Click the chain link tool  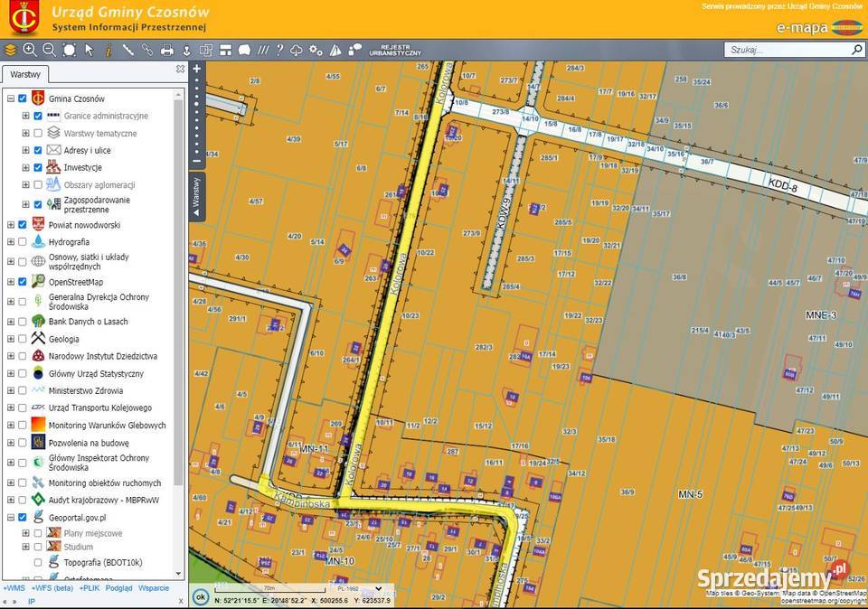click(147, 51)
